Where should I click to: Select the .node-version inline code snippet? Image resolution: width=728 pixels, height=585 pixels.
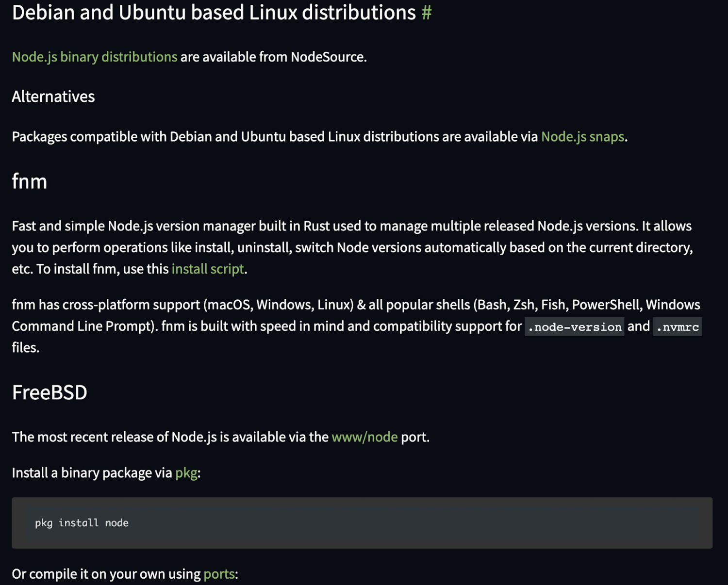tap(574, 326)
